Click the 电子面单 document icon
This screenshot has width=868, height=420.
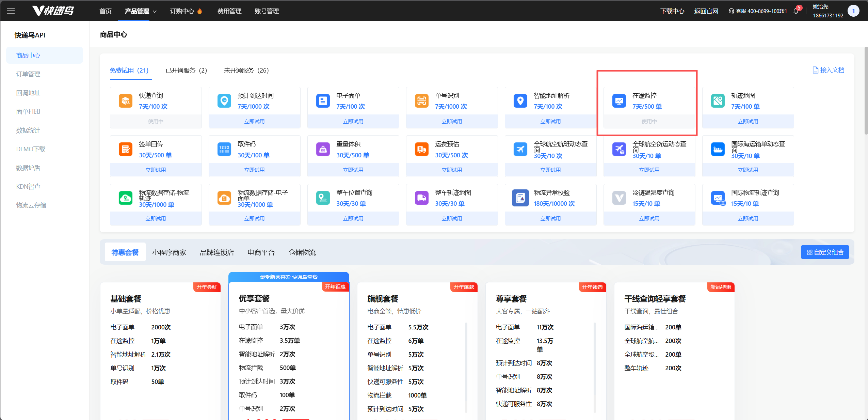point(323,101)
